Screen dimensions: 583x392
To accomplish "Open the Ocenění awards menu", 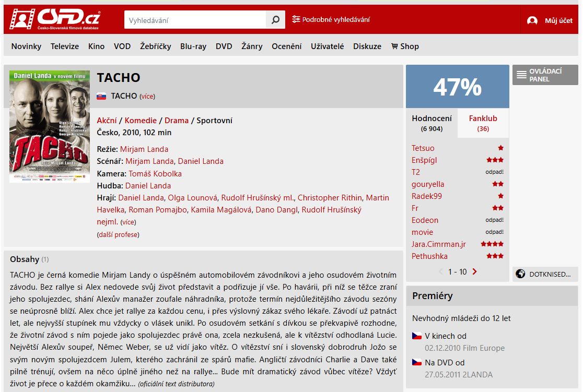I will [x=287, y=46].
